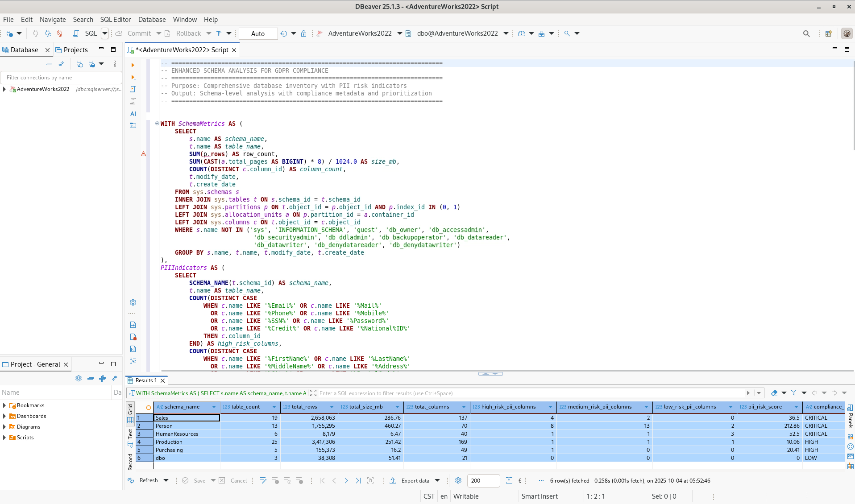The image size is (855, 504).
Task: Click the Filter connections by name field
Action: coord(62,78)
